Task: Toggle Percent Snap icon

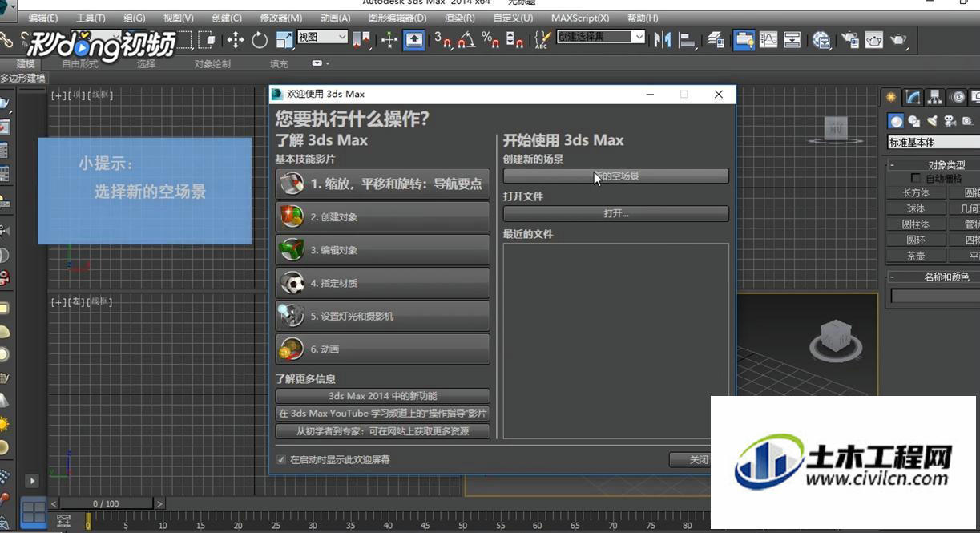Action: pos(490,40)
